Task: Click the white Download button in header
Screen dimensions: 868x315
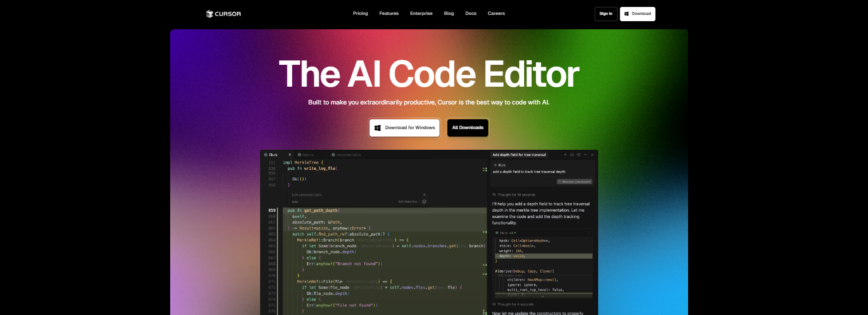Action: [x=637, y=14]
